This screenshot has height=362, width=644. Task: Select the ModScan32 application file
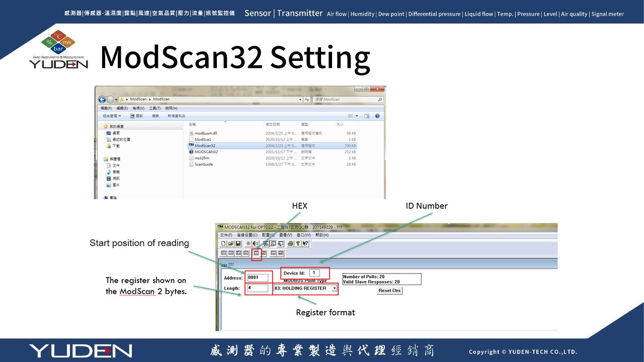tap(272, 145)
